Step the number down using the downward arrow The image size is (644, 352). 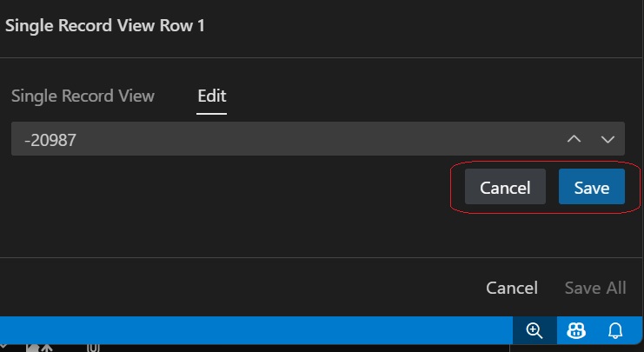(x=607, y=138)
